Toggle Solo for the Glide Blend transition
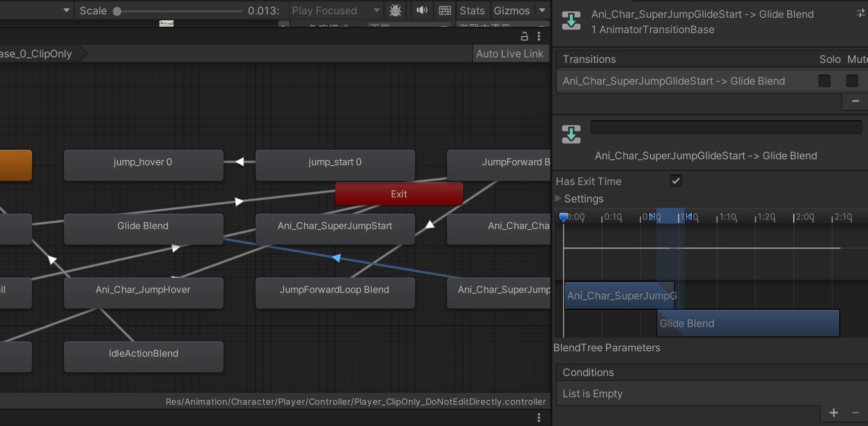Image resolution: width=868 pixels, height=426 pixels. coord(824,81)
